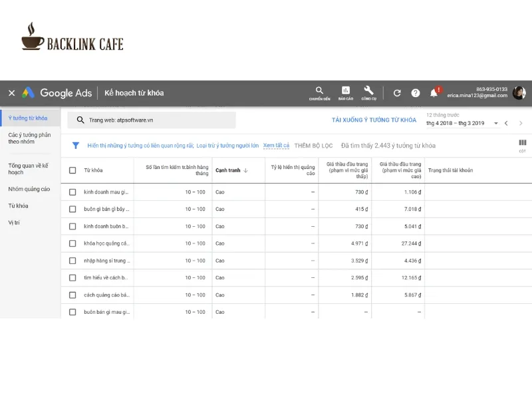Viewport: 532px width, 399px height.
Task: Sort by 'Cạnh tranh' column header
Action: tap(227, 170)
